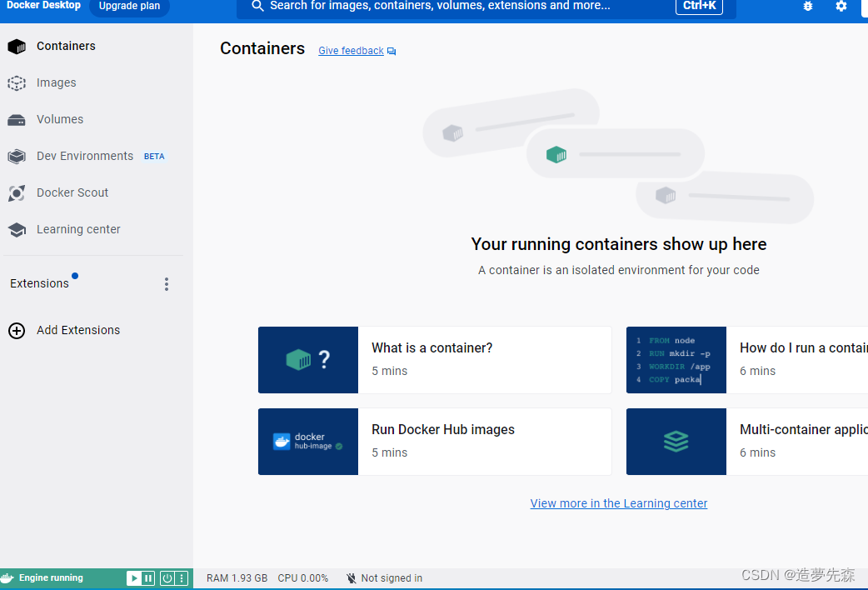This screenshot has height=590, width=868.
Task: Open the Docker Scout icon
Action: tap(17, 193)
